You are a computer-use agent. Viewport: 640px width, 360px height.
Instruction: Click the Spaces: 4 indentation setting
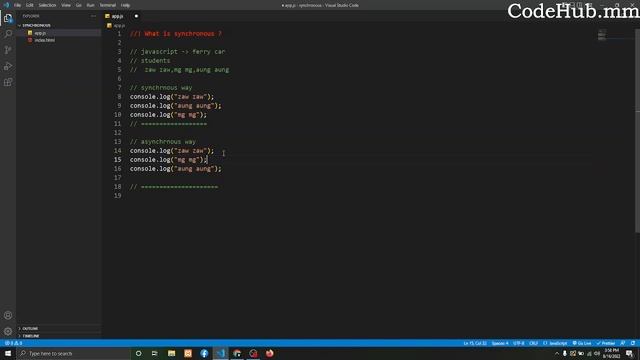(x=500, y=343)
